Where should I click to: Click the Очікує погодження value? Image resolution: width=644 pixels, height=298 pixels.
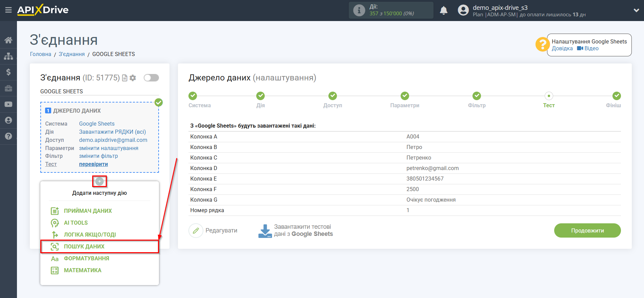click(x=431, y=200)
